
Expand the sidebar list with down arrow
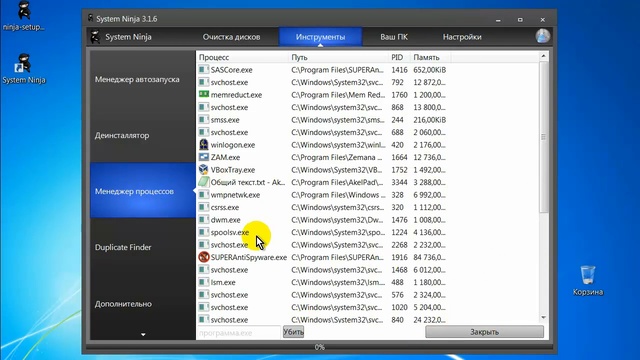coord(143,335)
